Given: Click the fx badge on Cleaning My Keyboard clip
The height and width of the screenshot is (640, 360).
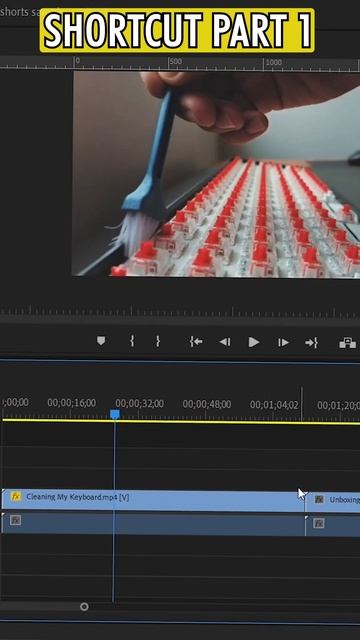Looking at the screenshot, I should pyautogui.click(x=16, y=497).
